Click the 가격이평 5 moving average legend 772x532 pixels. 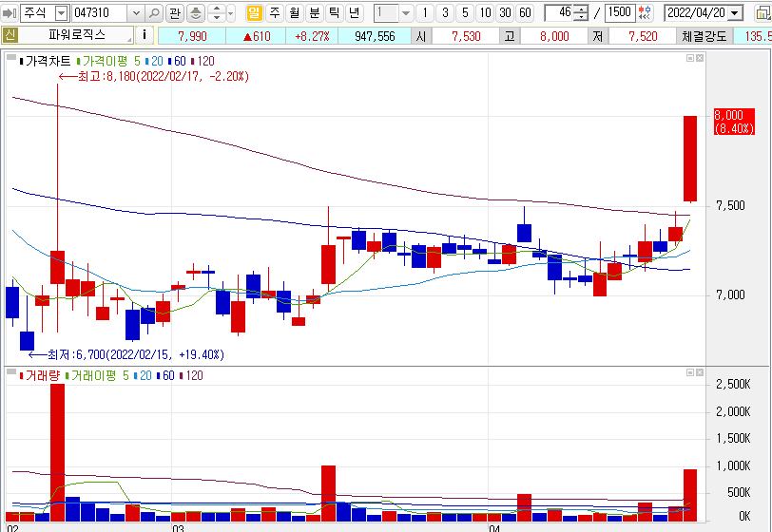click(108, 62)
